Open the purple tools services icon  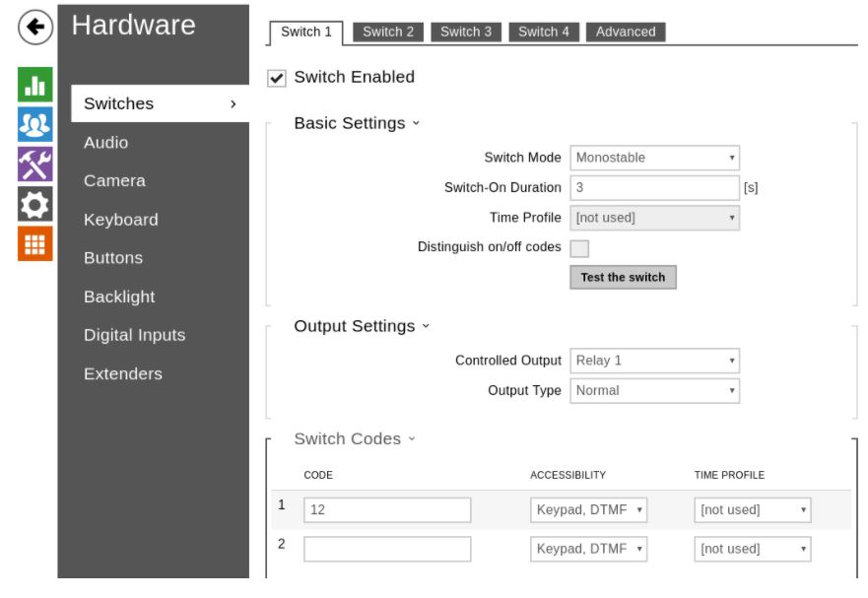[x=35, y=165]
